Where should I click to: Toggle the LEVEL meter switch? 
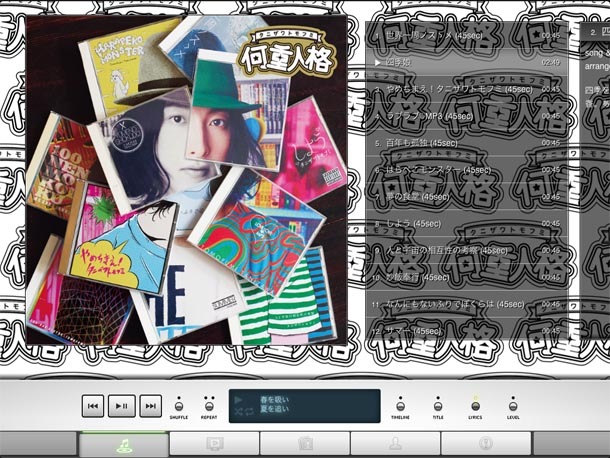tap(513, 405)
